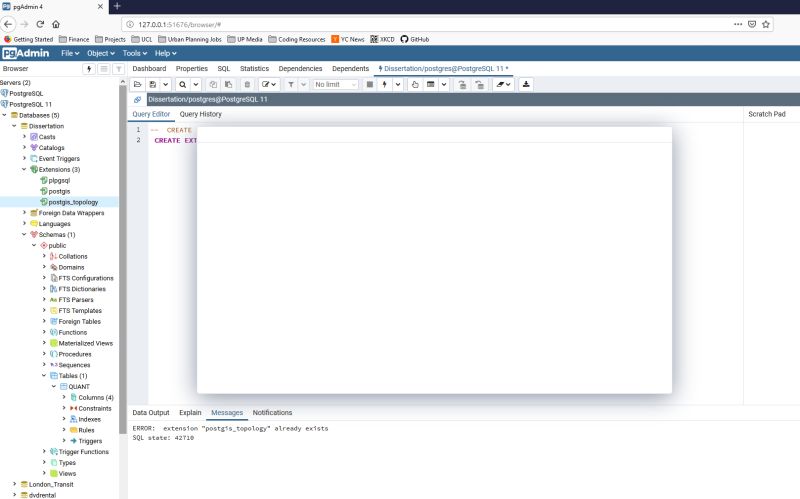Open the Tools menu
The width and height of the screenshot is (800, 499).
(x=135, y=53)
